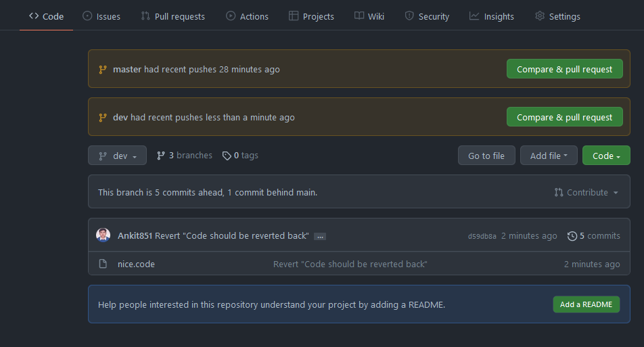Open the dev branch selector dropdown
Image resolution: width=644 pixels, height=347 pixels.
(117, 156)
